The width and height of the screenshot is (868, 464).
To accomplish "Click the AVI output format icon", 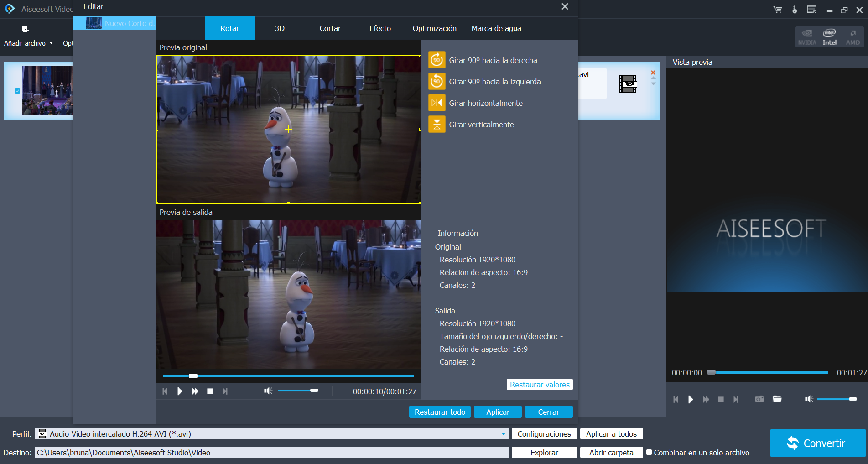I will pyautogui.click(x=628, y=84).
